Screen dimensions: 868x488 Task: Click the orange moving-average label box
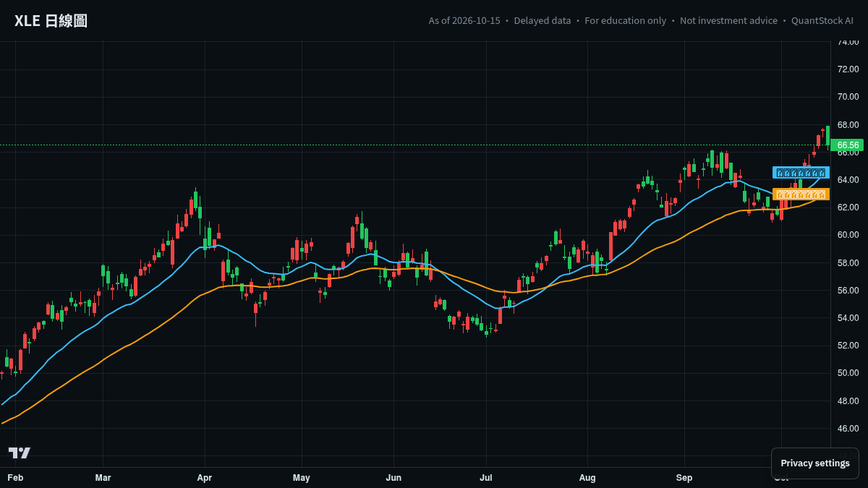801,194
